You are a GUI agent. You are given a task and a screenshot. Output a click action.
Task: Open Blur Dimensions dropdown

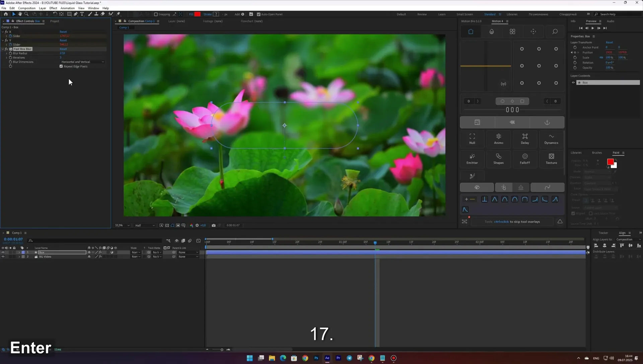(82, 62)
